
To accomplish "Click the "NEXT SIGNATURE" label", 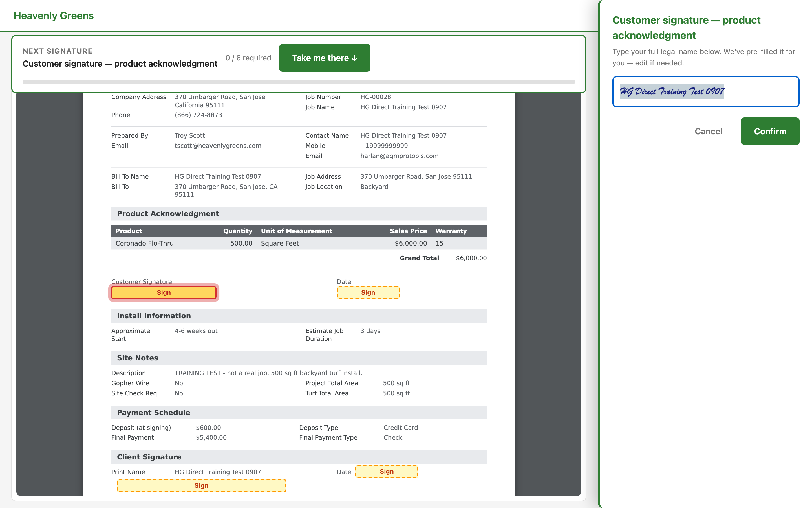I will pos(58,51).
